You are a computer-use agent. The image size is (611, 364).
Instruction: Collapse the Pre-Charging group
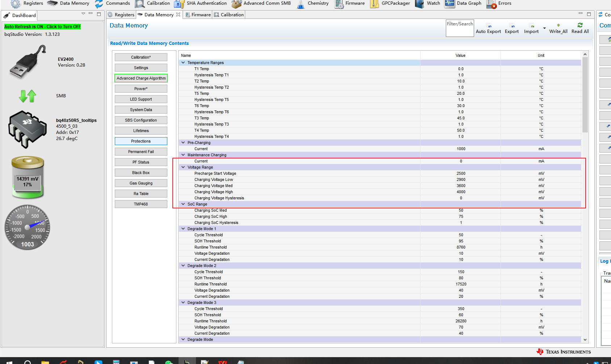183,143
